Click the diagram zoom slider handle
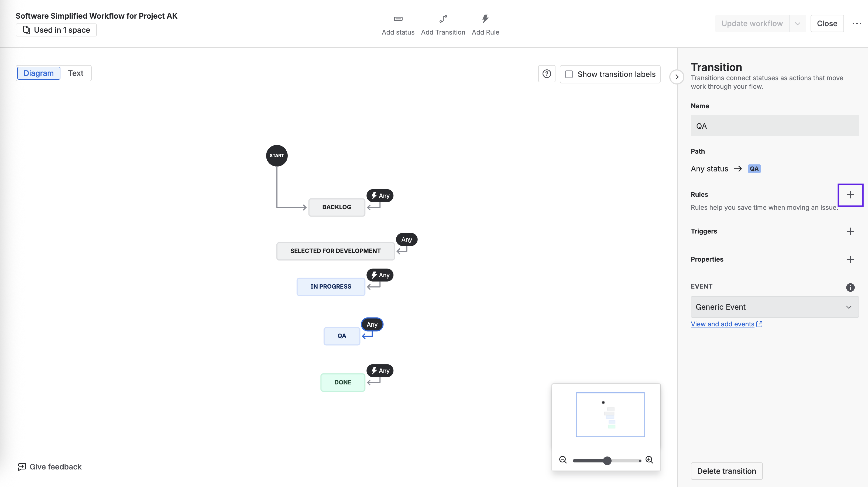This screenshot has height=487, width=868. click(x=607, y=461)
